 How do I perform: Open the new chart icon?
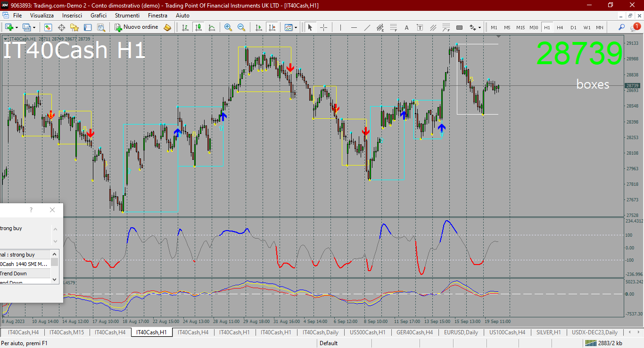click(x=9, y=27)
